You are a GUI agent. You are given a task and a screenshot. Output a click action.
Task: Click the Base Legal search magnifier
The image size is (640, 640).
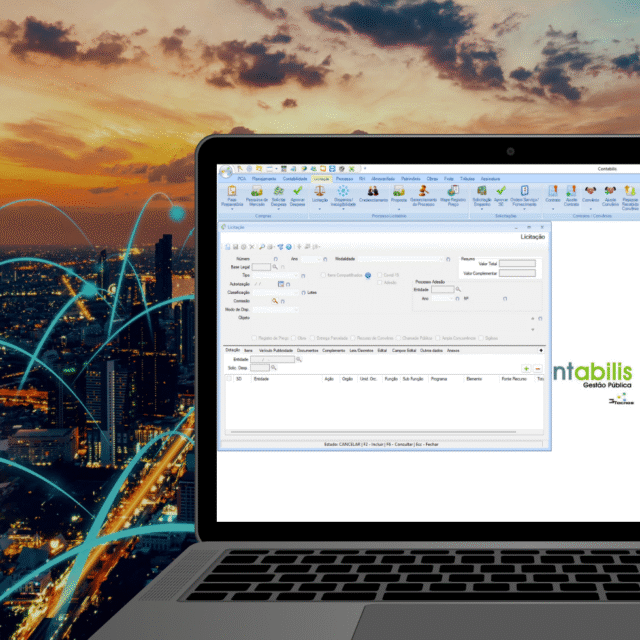pyautogui.click(x=274, y=267)
